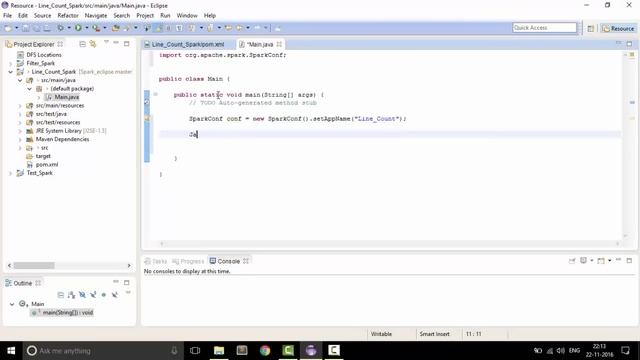Open dropdown arrow next to Run button
Viewport: 640px width, 360px height.
[87, 28]
